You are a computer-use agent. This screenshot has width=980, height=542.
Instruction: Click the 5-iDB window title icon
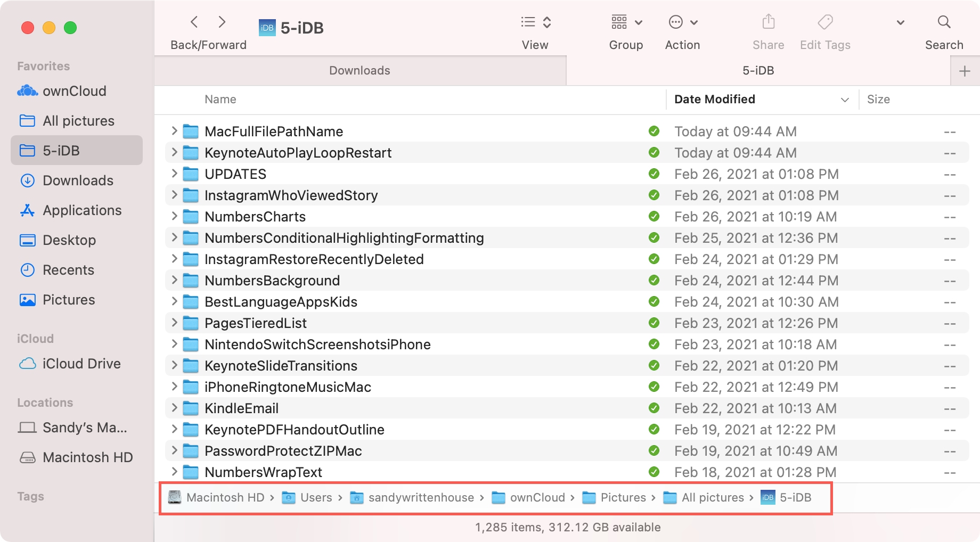(267, 28)
